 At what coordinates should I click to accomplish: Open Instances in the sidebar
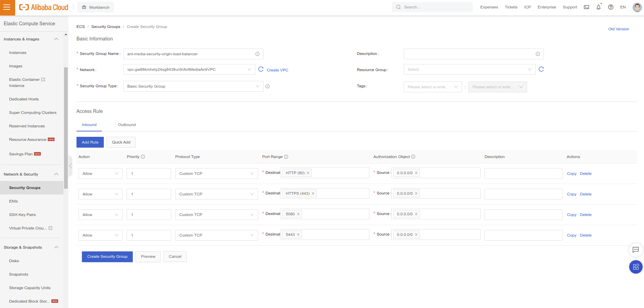(x=18, y=53)
